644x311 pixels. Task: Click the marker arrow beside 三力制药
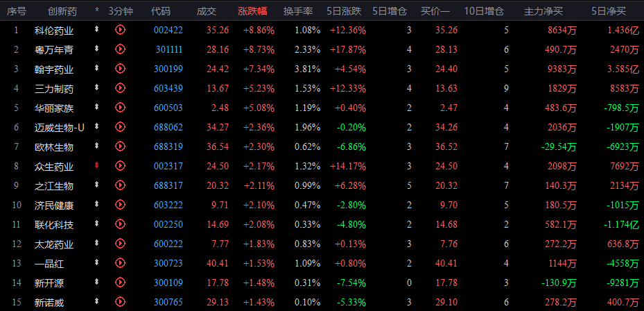(x=96, y=87)
